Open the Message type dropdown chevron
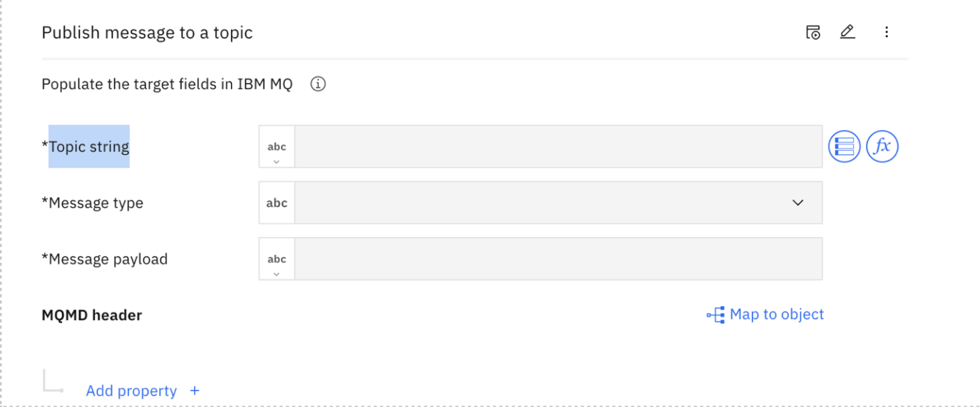Screen dimensions: 980x407 pyautogui.click(x=797, y=203)
